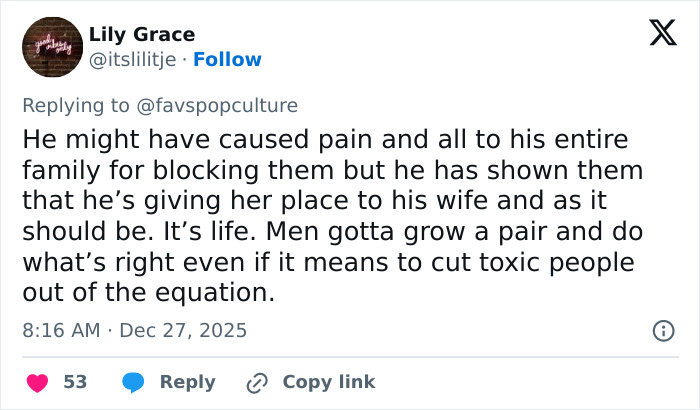Image resolution: width=700 pixels, height=410 pixels.
Task: Open Lily Grace's profile avatar
Action: [x=51, y=47]
